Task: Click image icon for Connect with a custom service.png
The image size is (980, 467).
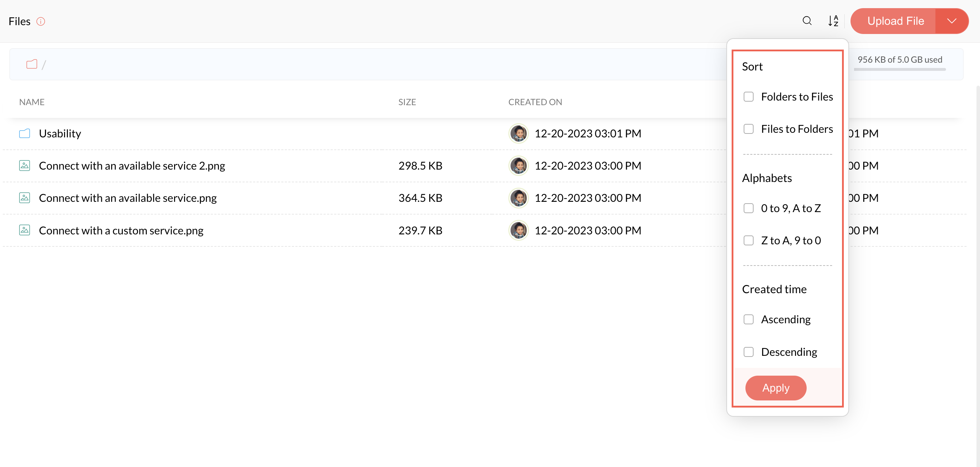Action: coord(25,230)
